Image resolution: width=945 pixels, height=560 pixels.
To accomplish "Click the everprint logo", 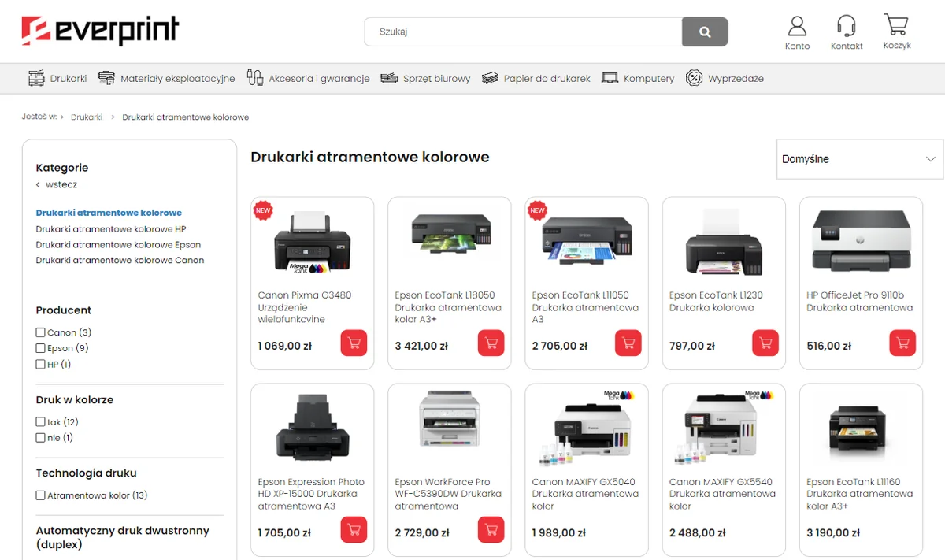I will (100, 31).
